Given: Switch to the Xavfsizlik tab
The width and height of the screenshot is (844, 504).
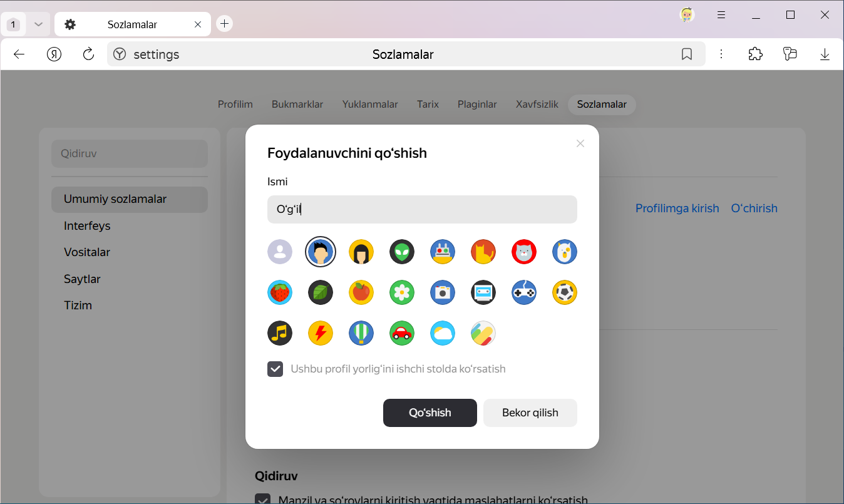Looking at the screenshot, I should tap(537, 105).
